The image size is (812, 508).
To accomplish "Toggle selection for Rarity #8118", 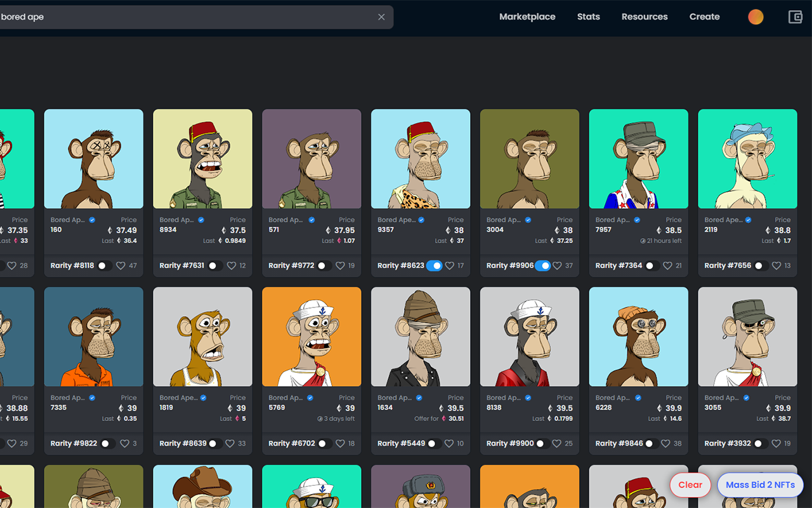I will [104, 265].
